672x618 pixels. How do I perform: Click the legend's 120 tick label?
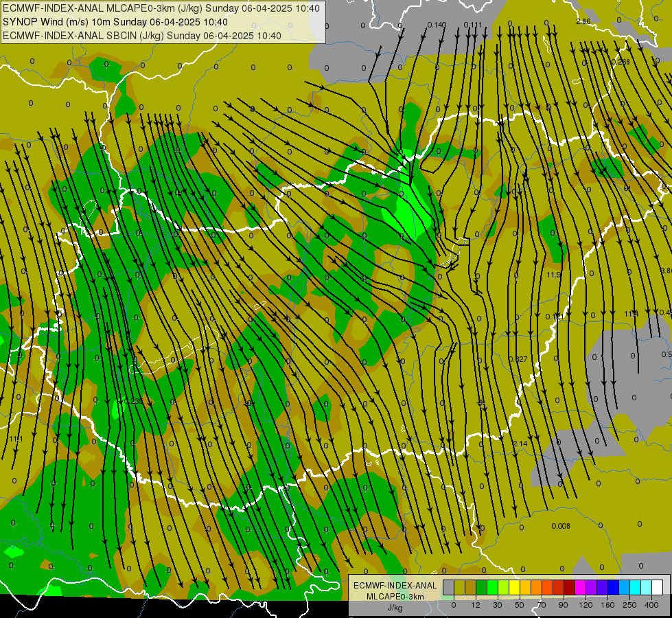pos(586,605)
